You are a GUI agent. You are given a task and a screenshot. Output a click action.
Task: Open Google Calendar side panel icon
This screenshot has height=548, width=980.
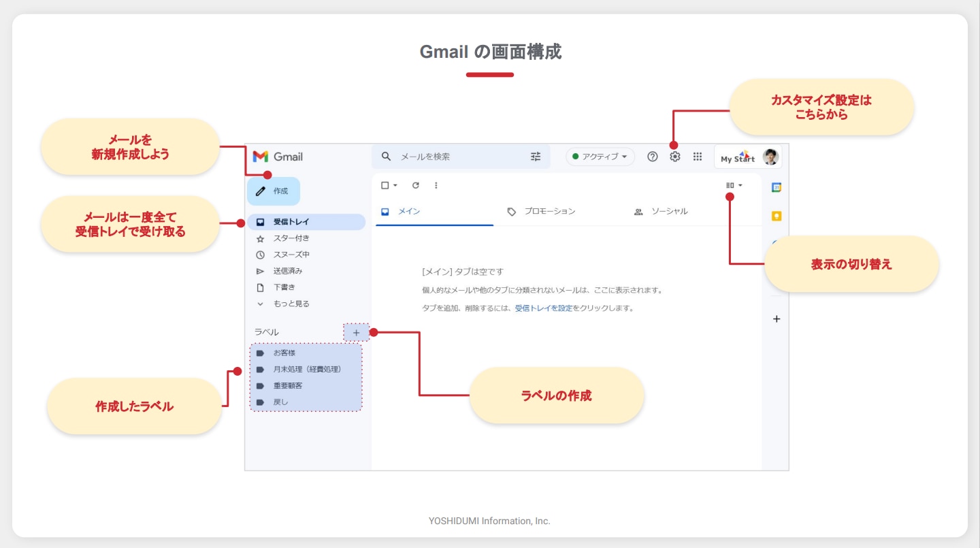[777, 187]
